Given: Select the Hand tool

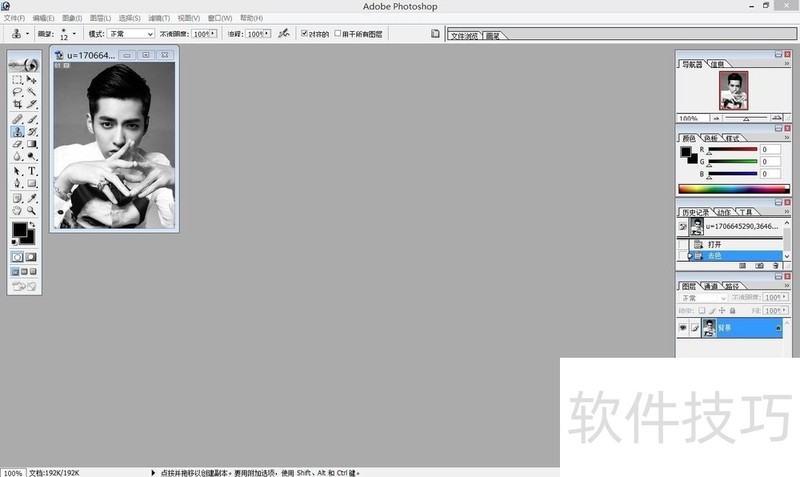Looking at the screenshot, I should [17, 210].
